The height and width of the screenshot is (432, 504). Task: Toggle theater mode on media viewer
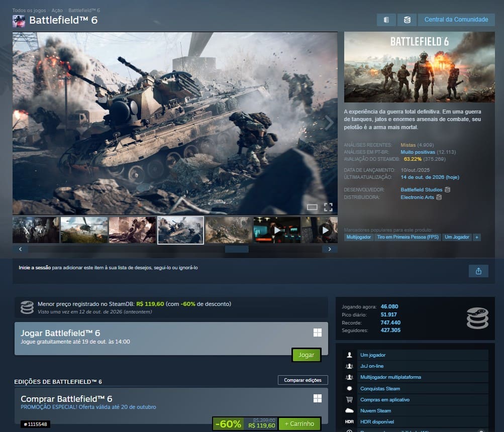point(312,207)
